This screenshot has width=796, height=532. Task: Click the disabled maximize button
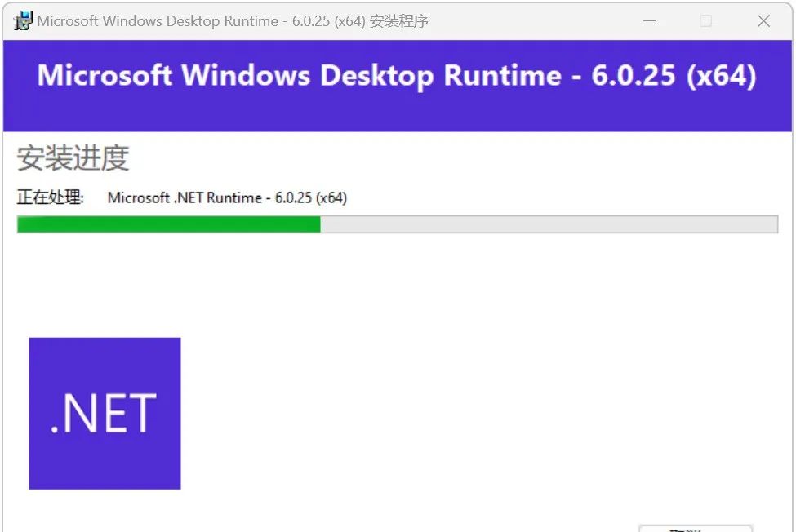(x=705, y=21)
